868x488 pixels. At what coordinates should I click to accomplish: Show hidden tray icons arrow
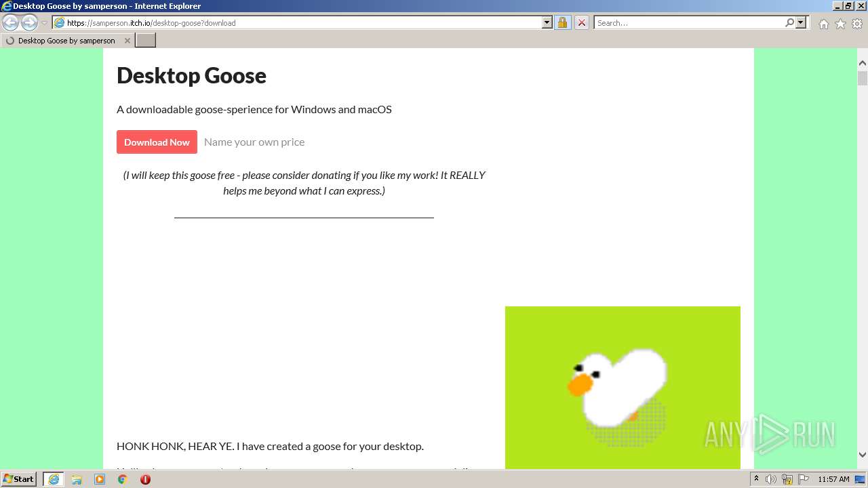(x=756, y=479)
